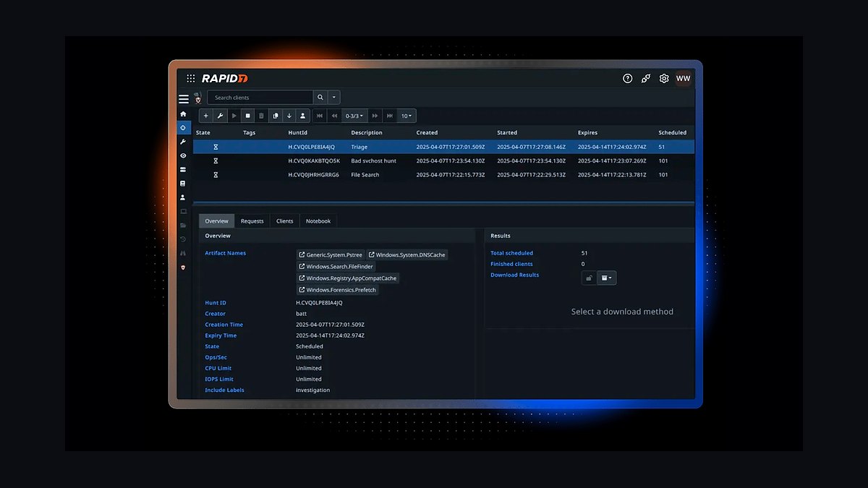Click the history icon in sidebar
868x488 pixels.
point(183,239)
